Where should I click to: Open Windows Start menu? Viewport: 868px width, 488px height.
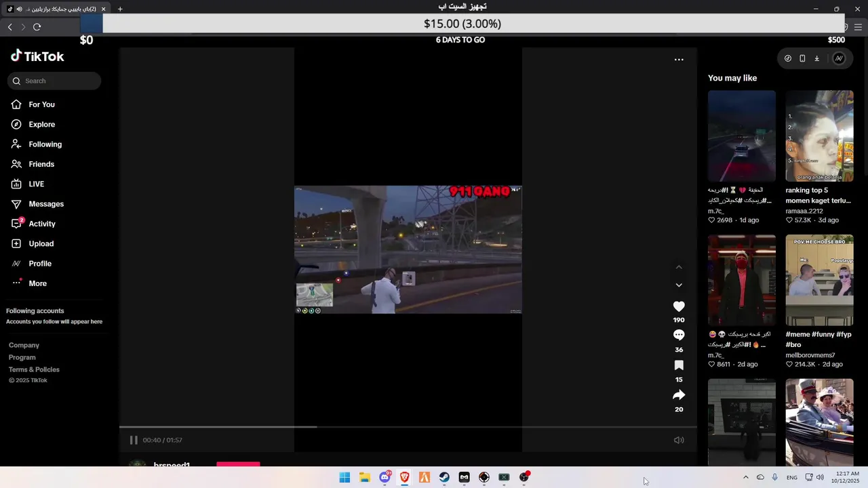pos(344,477)
